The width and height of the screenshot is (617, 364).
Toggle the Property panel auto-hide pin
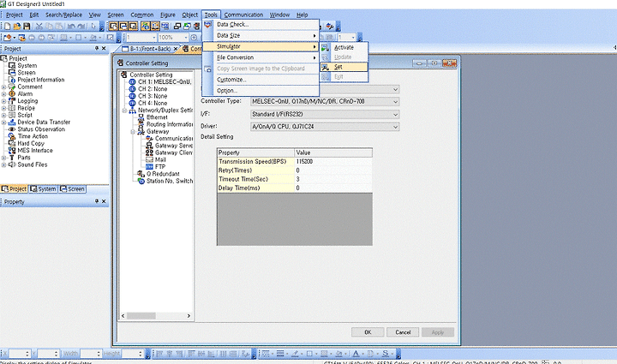point(97,201)
